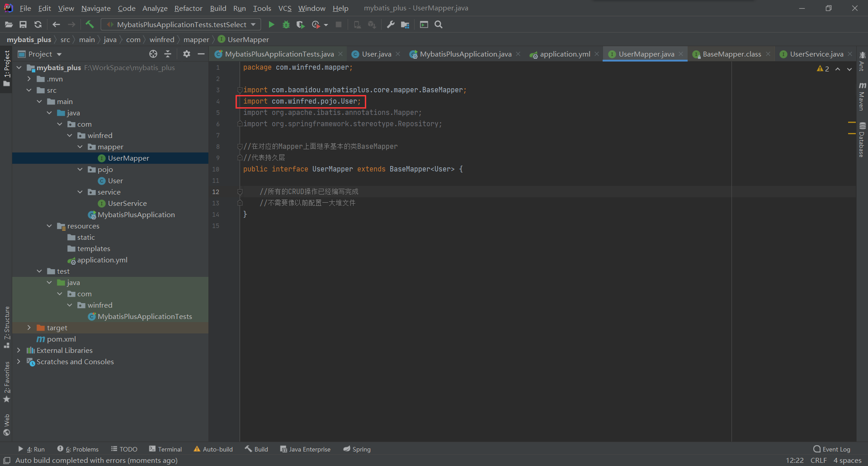Select pom.xml in the project tree

pyautogui.click(x=61, y=339)
